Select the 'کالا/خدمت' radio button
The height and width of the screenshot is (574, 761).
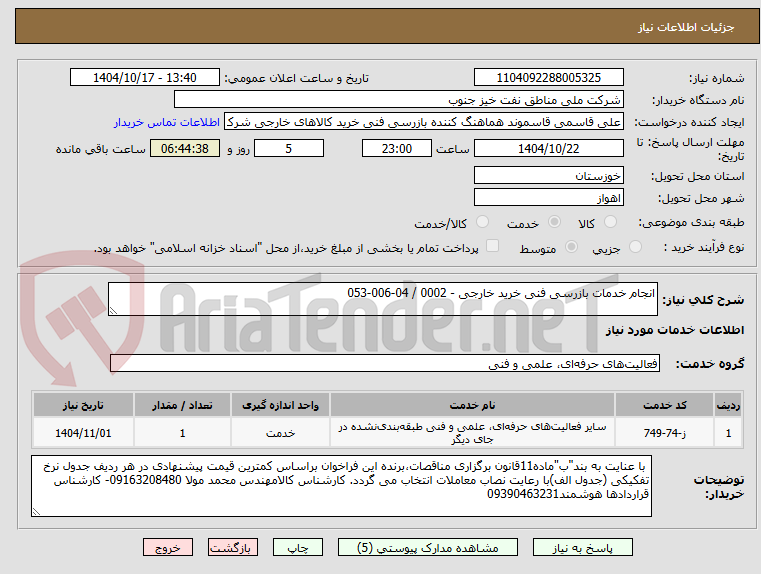coord(482,222)
